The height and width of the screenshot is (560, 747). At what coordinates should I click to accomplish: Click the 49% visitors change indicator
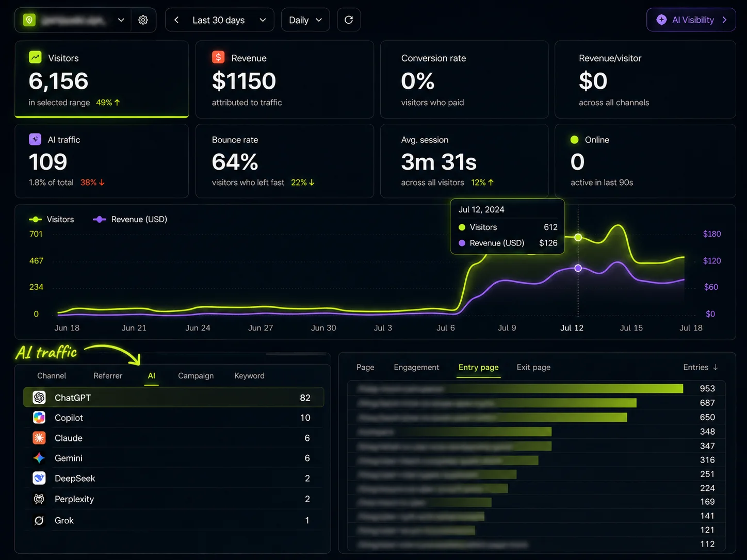[108, 103]
